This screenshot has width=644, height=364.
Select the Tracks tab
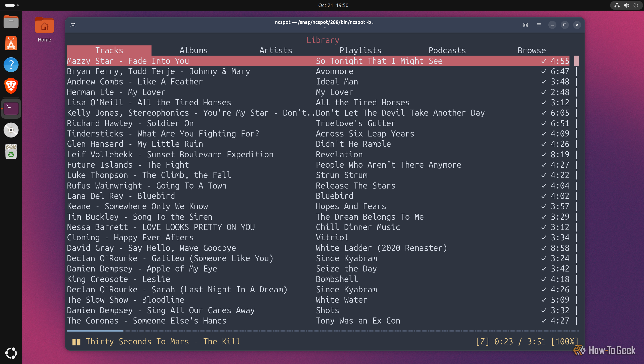(109, 50)
